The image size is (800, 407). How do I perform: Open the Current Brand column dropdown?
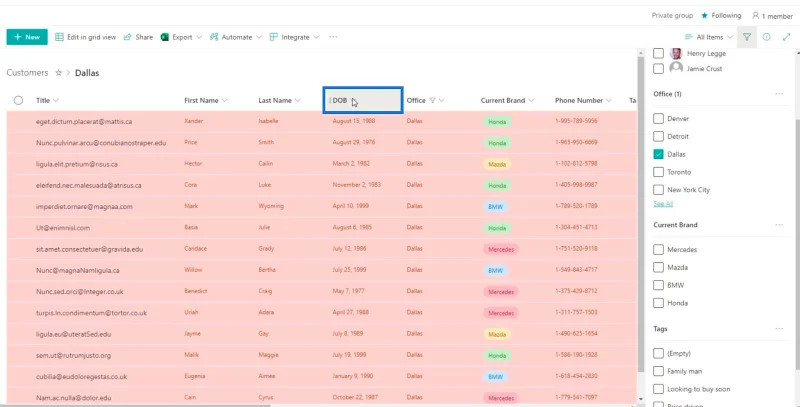(531, 100)
